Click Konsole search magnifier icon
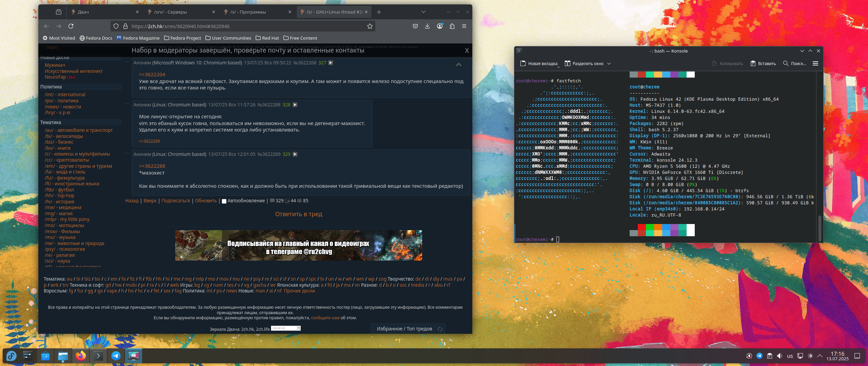 pyautogui.click(x=786, y=63)
